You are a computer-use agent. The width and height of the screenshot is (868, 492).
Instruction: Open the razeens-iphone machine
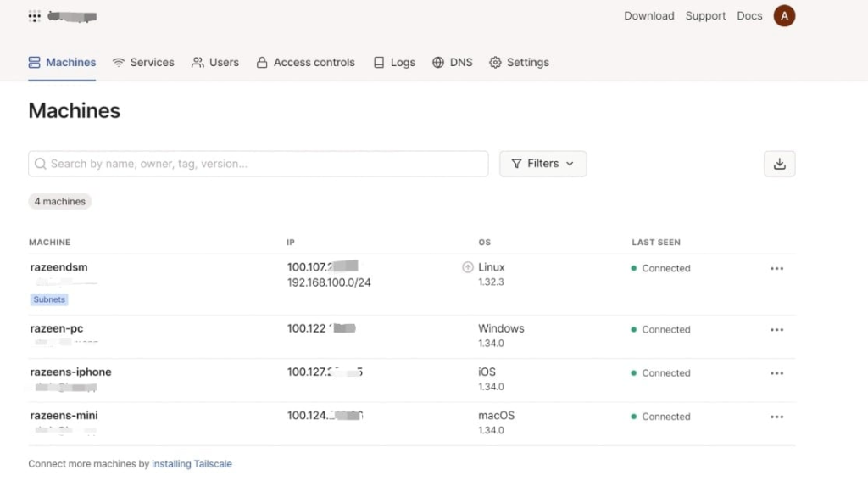pos(71,372)
